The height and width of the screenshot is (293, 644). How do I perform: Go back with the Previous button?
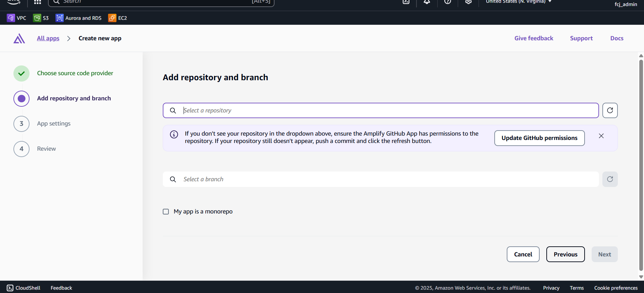pos(565,254)
